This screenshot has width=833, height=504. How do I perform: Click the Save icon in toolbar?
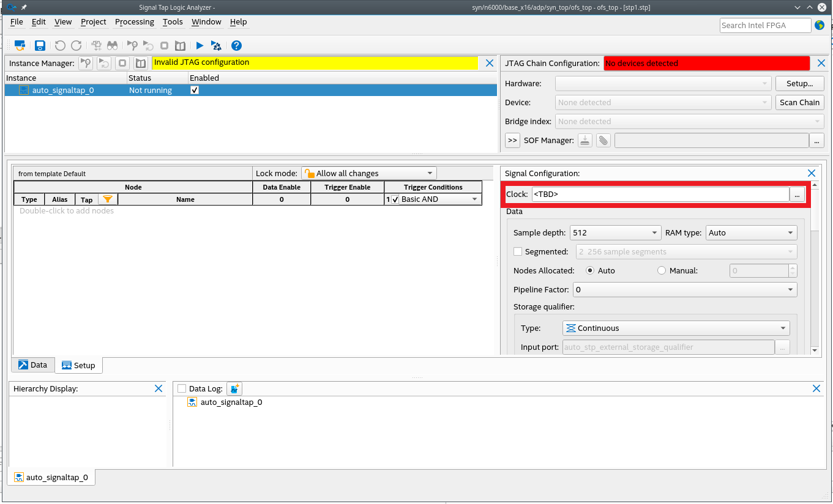pos(40,45)
